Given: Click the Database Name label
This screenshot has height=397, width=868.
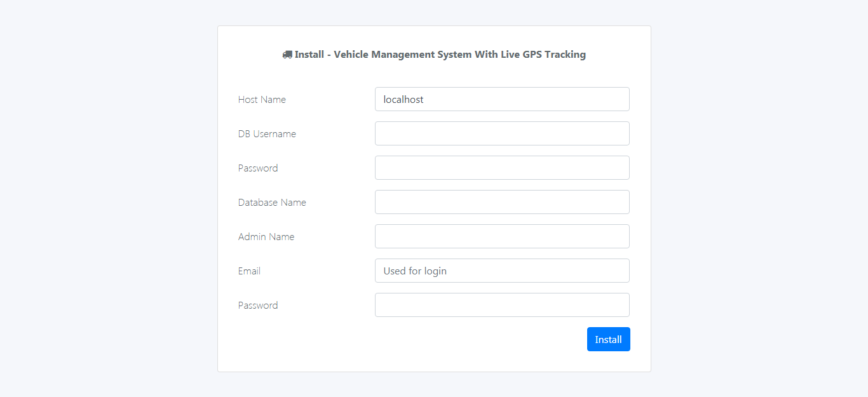Looking at the screenshot, I should coord(271,202).
